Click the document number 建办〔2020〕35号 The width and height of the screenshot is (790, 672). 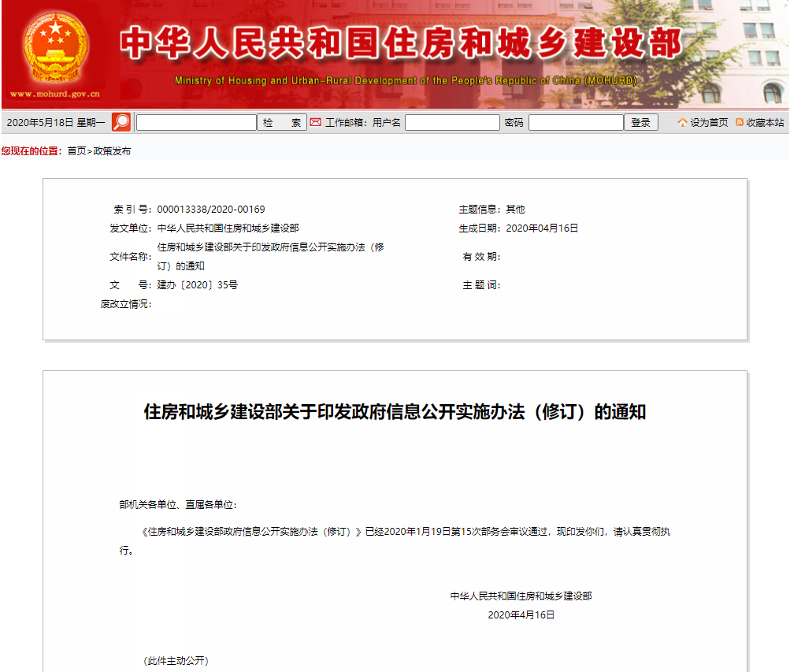point(197,285)
